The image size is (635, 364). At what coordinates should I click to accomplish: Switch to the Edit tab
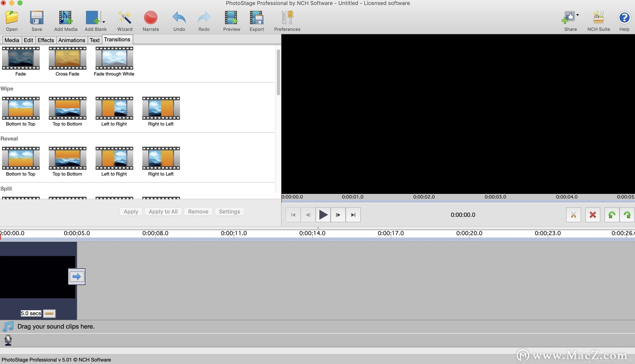click(x=28, y=40)
